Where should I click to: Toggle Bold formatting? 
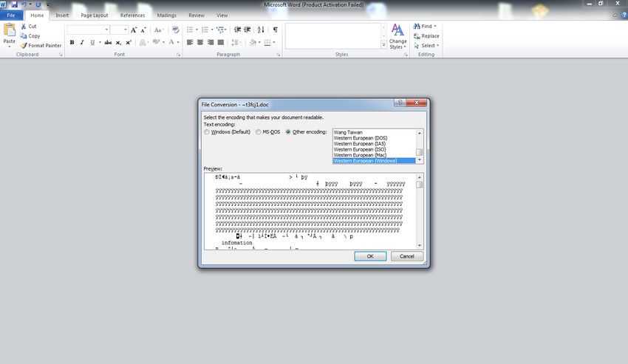point(72,42)
